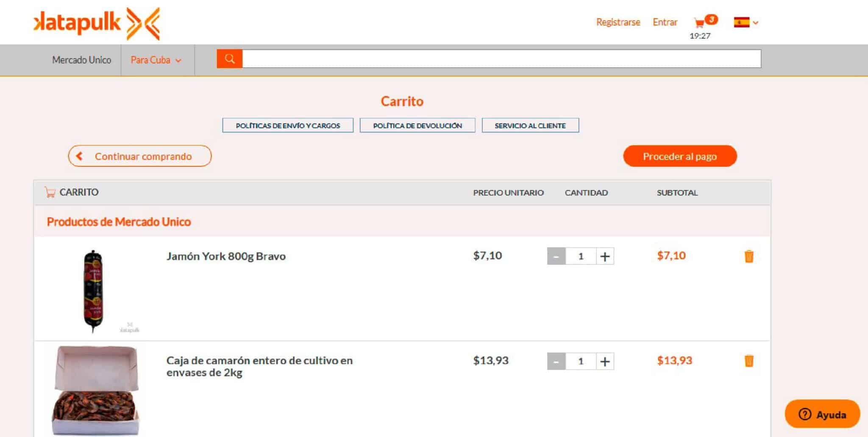Delete Jamón York from cart via trash icon
This screenshot has height=437, width=868.
pos(748,257)
